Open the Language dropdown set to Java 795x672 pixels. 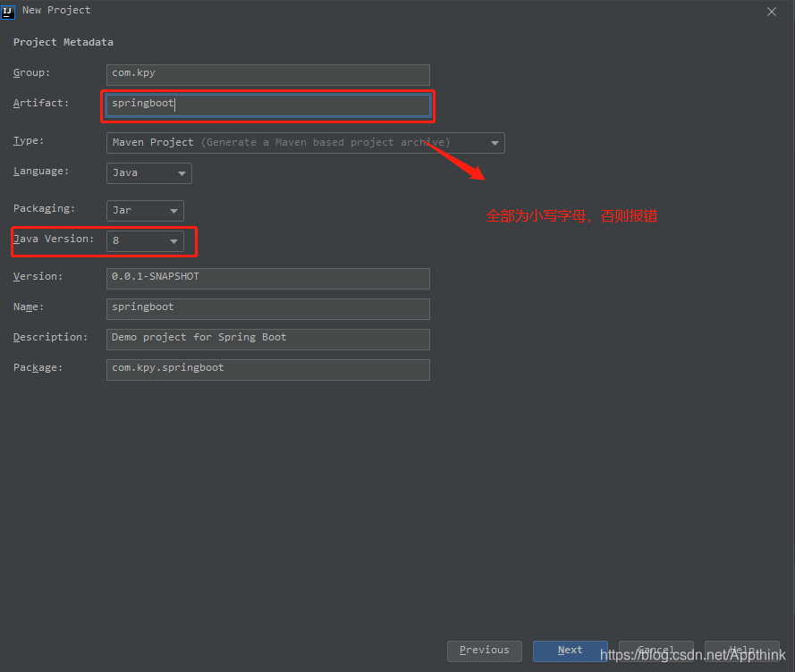(x=143, y=173)
